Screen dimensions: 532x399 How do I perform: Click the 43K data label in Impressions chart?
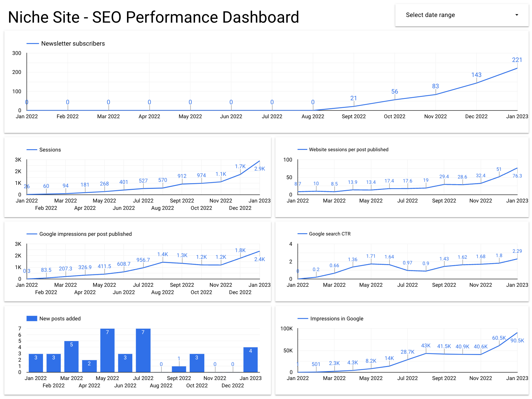click(x=426, y=346)
